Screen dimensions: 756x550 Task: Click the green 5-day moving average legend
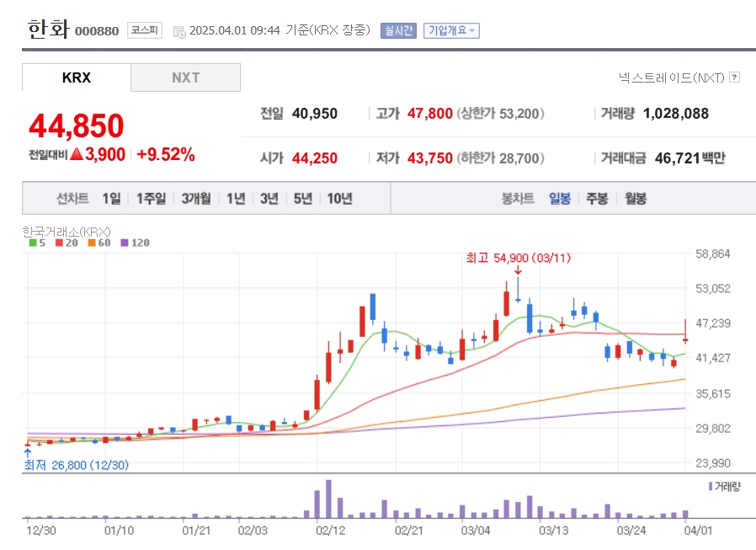pos(37,243)
